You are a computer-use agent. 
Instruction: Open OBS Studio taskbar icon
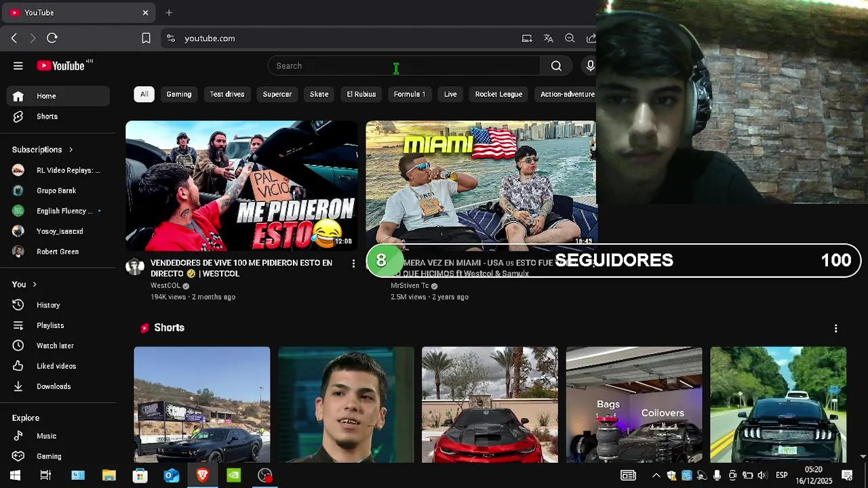coord(265,475)
